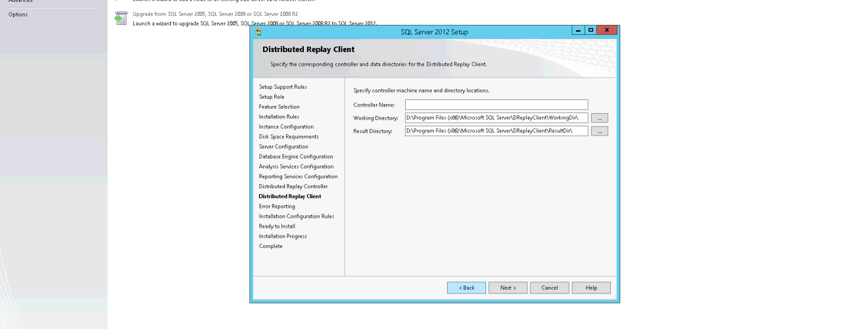Select the Setup Support Rules step
The image size is (868, 329).
[x=283, y=87]
